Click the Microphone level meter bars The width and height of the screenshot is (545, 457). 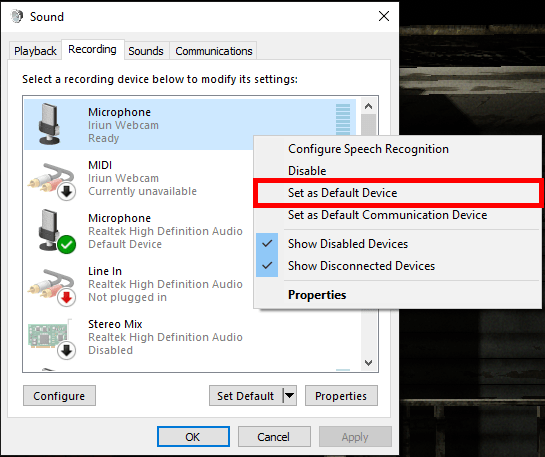(343, 119)
